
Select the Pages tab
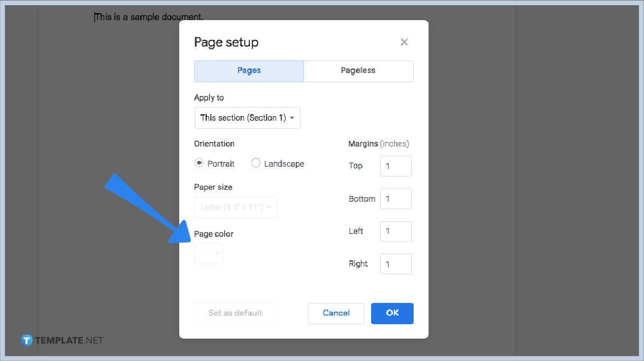[x=249, y=71]
